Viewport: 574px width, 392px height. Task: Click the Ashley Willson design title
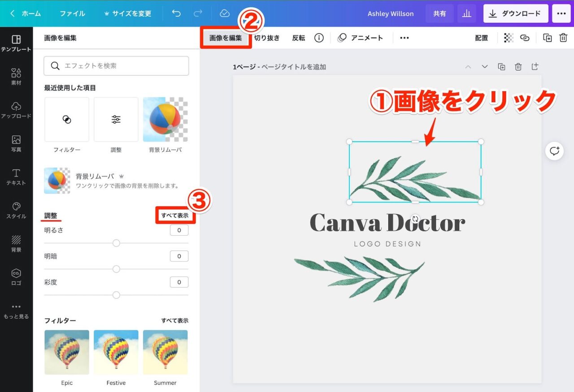pyautogui.click(x=391, y=13)
